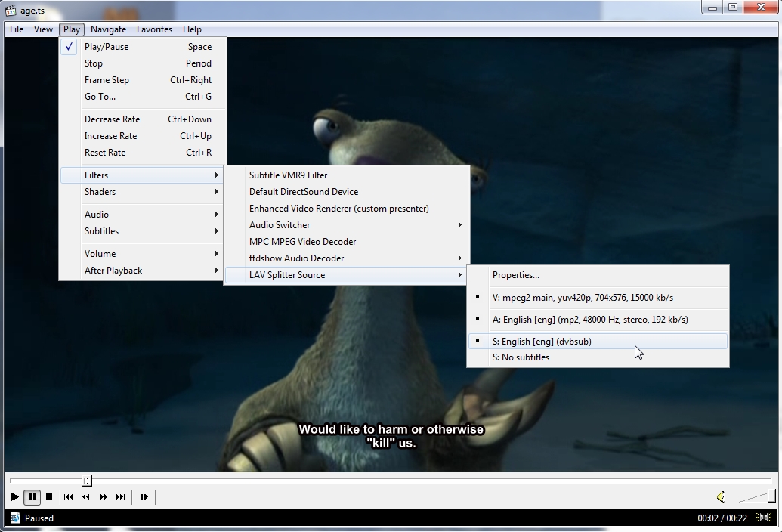Screen dimensions: 782x532
Task: Click the volume slider handle
Action: point(772,496)
